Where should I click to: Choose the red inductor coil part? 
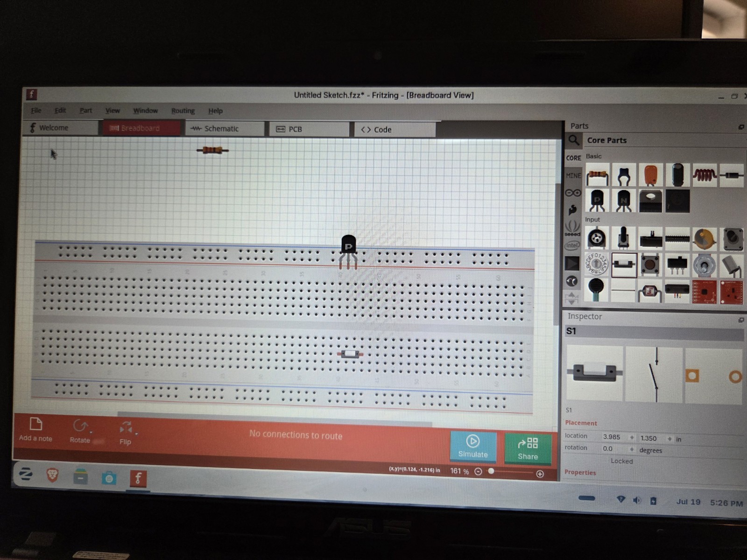coord(704,175)
